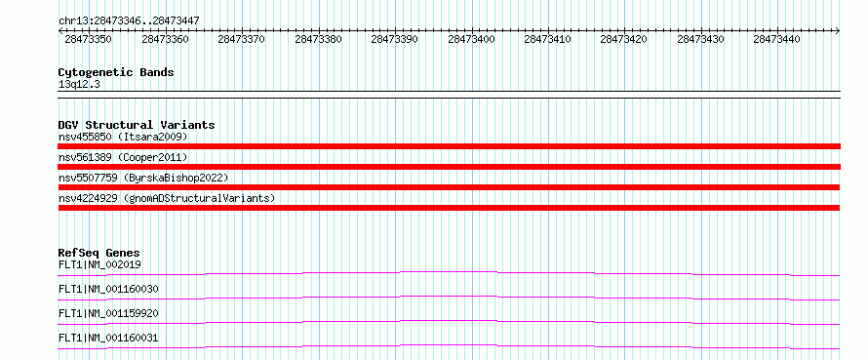
Task: Click the magenta line for FLT1|NM_001159920
Action: coord(449,322)
